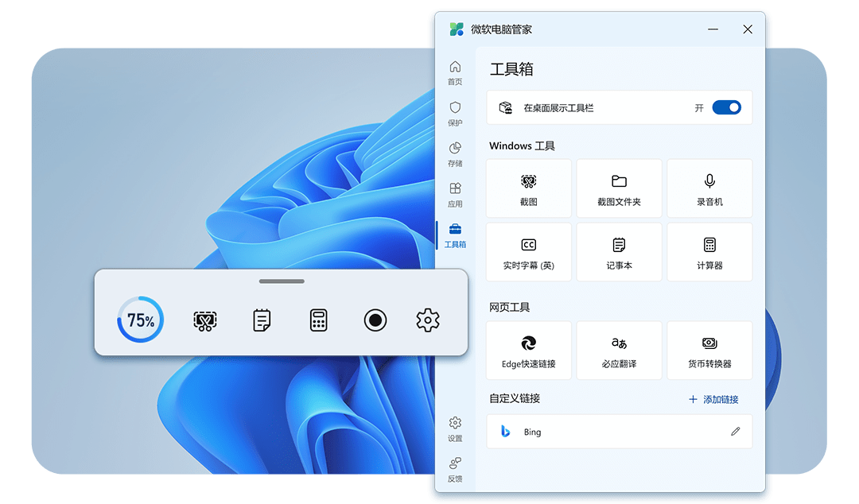Select the 工具箱 toolbox tab
This screenshot has width=859, height=504.
click(x=455, y=235)
